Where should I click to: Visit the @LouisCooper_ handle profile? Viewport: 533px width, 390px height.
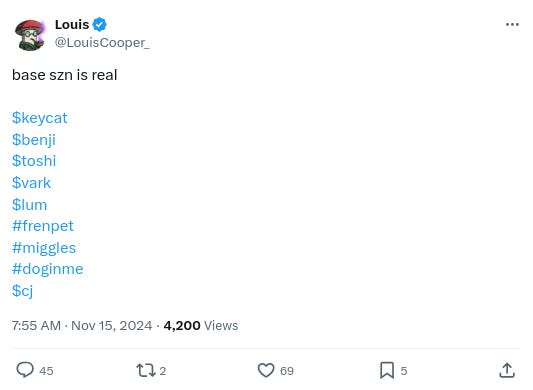pos(102,43)
